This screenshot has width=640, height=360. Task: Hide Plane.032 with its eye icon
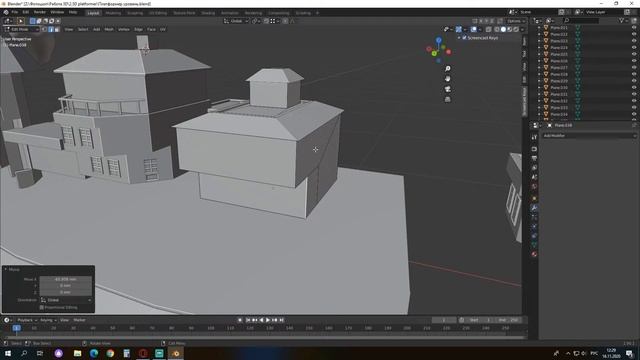pyautogui.click(x=634, y=101)
